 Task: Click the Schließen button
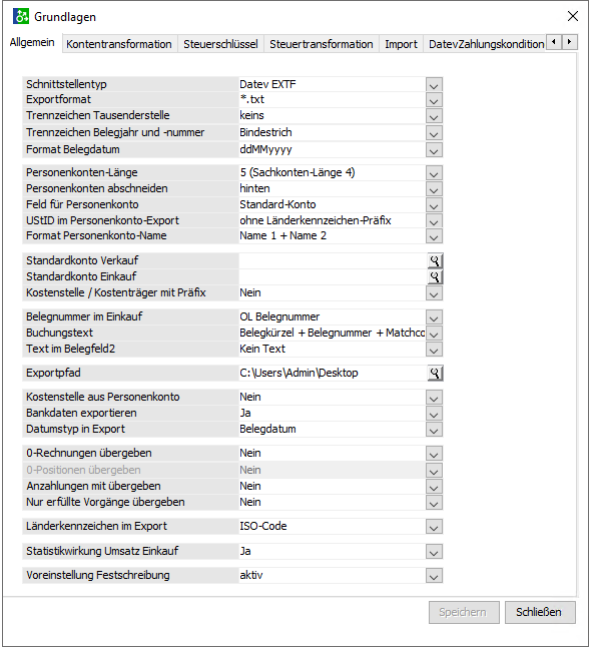point(540,612)
